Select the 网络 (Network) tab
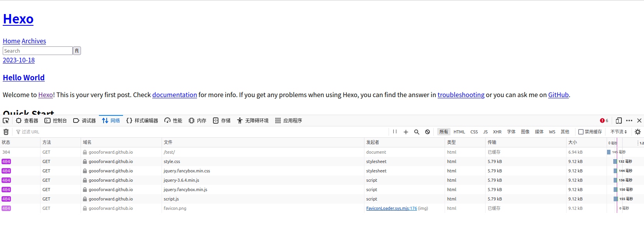This screenshot has height=227, width=644. 111,121
